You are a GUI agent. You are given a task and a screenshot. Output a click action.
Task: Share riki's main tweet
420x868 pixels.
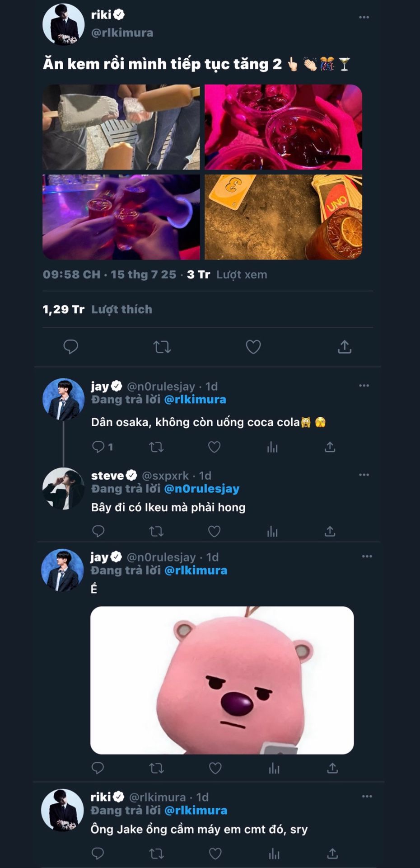point(344,347)
